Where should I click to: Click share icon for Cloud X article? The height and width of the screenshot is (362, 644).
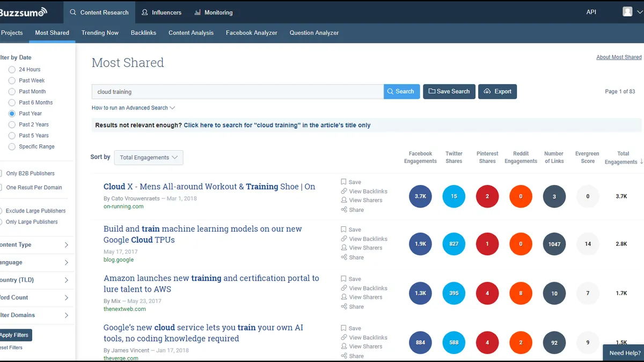(x=343, y=210)
